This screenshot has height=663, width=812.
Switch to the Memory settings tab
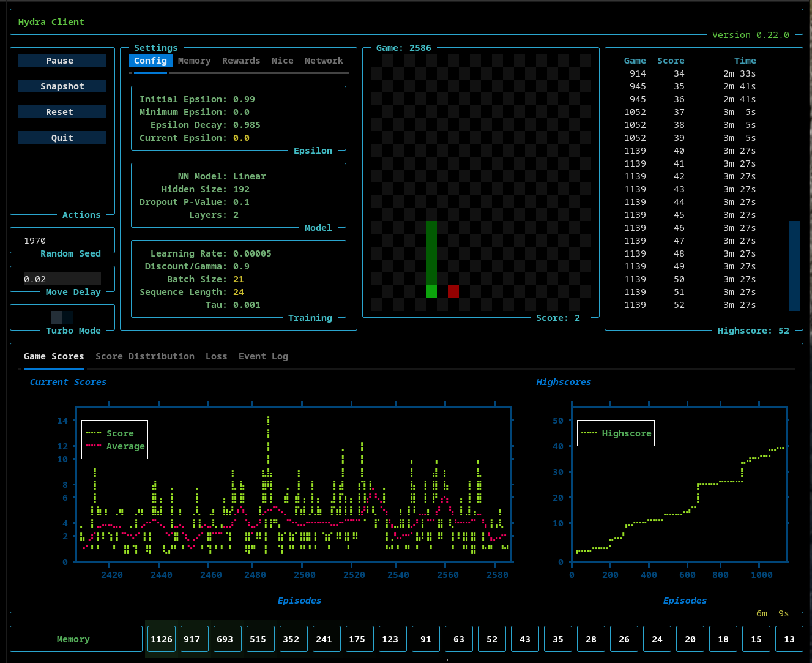[x=194, y=61]
